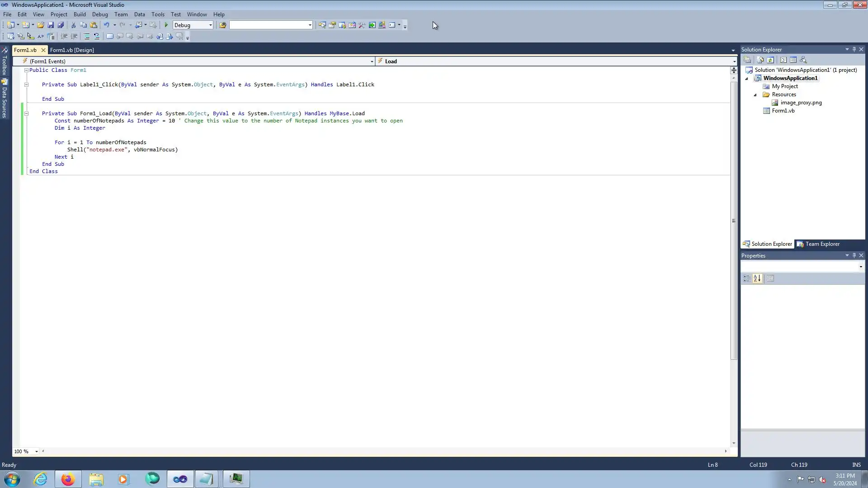Click the Open File folder icon
This screenshot has width=868, height=488.
[x=41, y=25]
